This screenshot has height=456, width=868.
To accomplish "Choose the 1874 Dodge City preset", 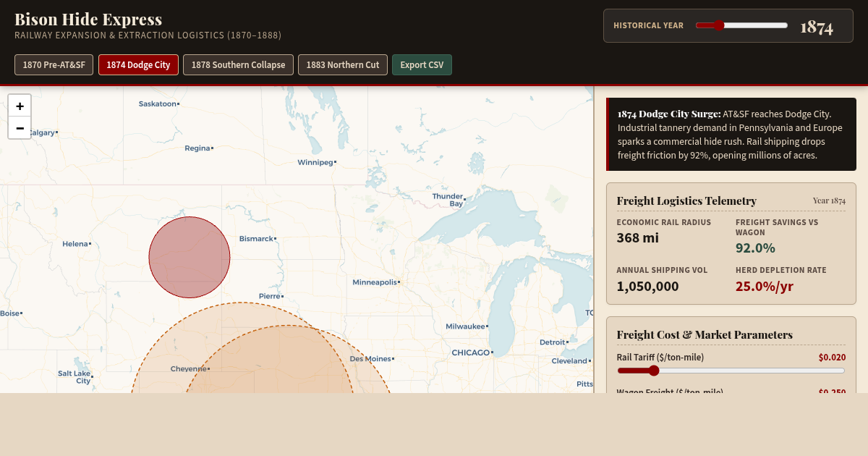I will click(x=138, y=64).
